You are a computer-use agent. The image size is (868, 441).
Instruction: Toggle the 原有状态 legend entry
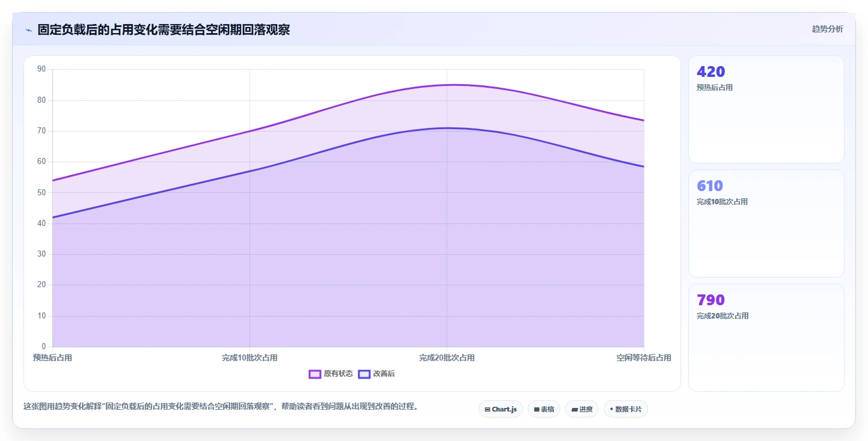coord(331,374)
